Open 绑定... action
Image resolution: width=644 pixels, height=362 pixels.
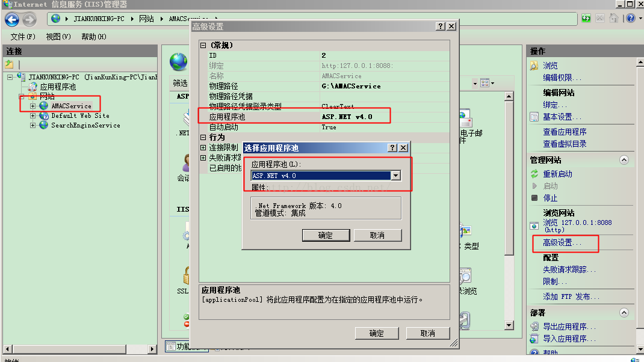(x=554, y=105)
